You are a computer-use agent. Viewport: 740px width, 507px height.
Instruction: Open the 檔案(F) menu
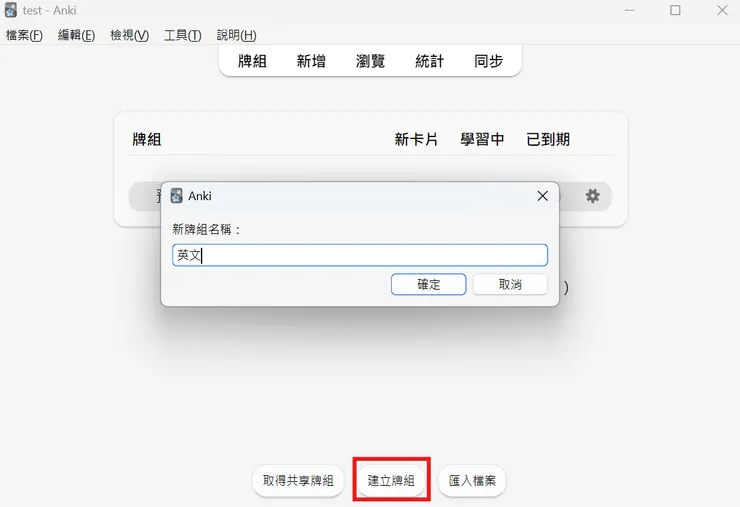pyautogui.click(x=24, y=35)
